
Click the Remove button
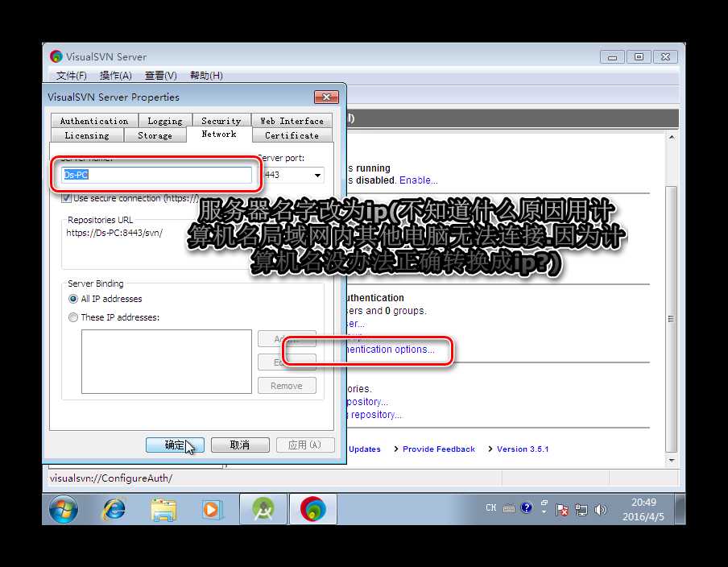click(x=287, y=386)
